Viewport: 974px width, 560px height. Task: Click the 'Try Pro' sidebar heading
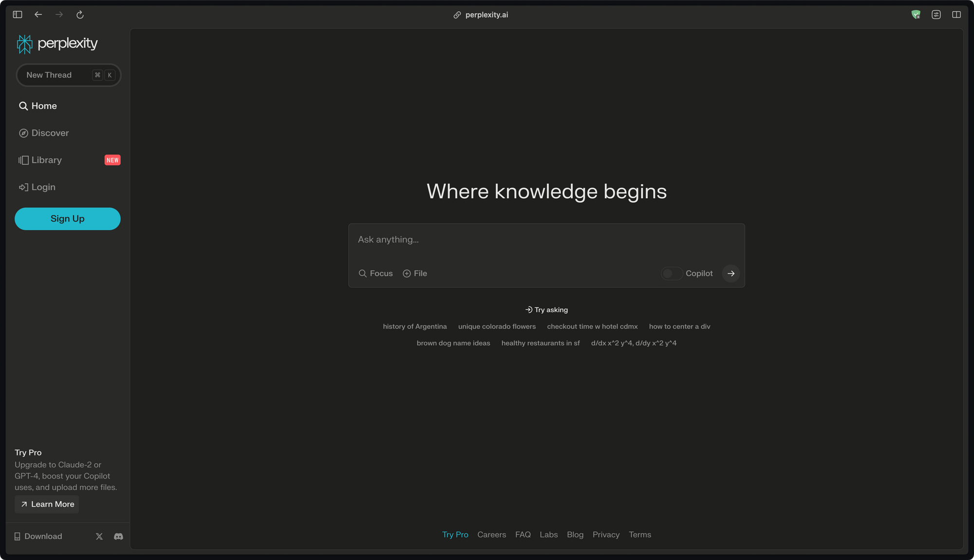pyautogui.click(x=28, y=452)
